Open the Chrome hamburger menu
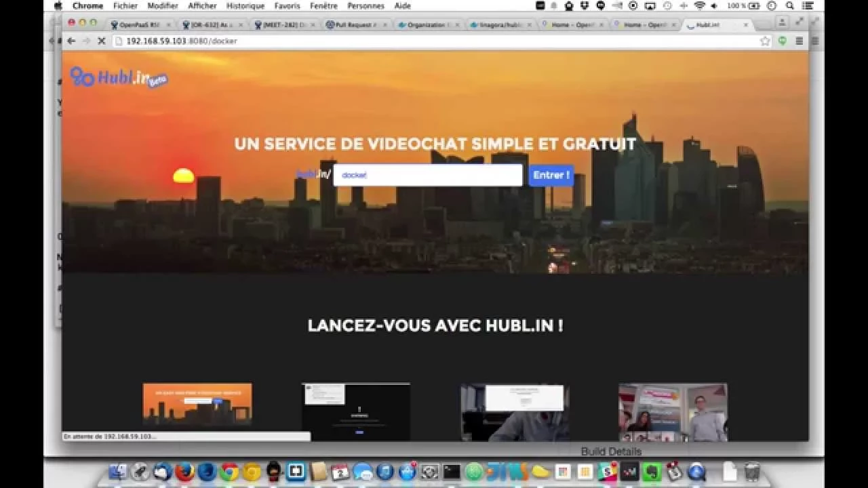 coord(800,41)
